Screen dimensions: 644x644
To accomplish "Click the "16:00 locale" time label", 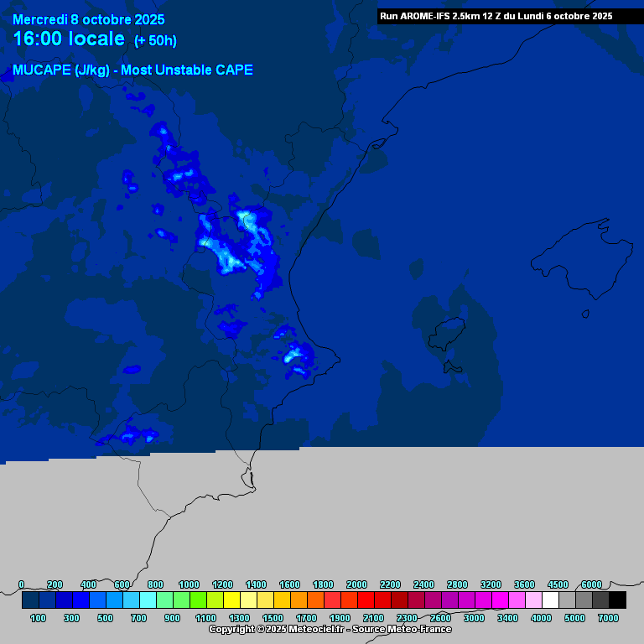I will [x=69, y=39].
